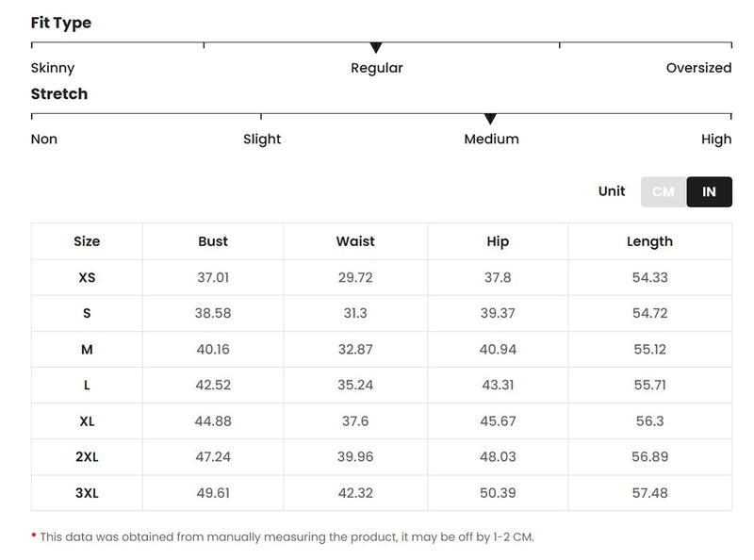The image size is (754, 560).
Task: Switch unit to CM
Action: pos(664,191)
